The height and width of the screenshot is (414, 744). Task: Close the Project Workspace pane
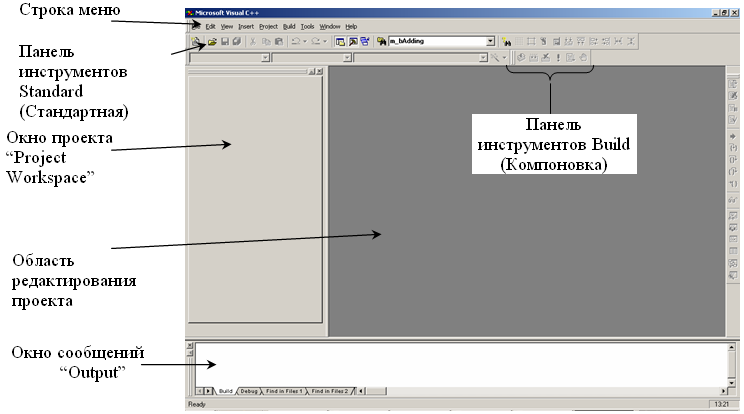pyautogui.click(x=321, y=72)
